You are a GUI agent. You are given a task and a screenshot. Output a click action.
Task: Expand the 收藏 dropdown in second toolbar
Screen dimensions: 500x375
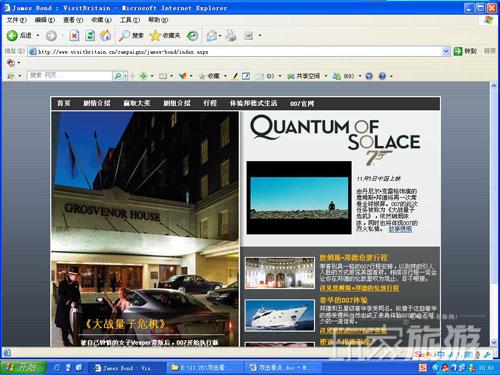(225, 76)
